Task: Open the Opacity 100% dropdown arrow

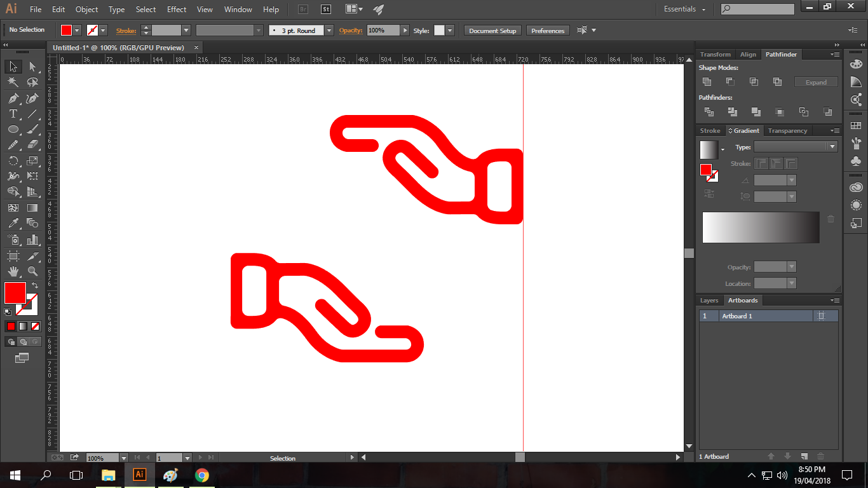Action: 405,30
